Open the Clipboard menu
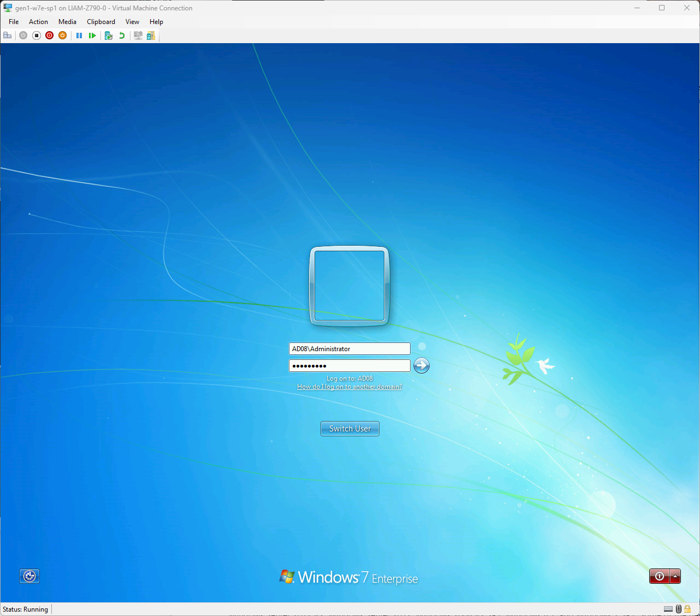The width and height of the screenshot is (700, 616). click(101, 22)
